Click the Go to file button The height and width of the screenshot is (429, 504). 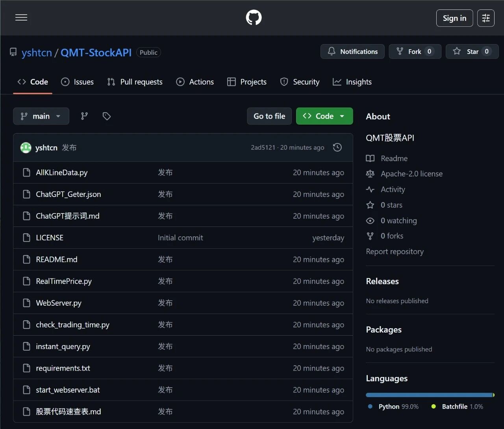pos(269,116)
